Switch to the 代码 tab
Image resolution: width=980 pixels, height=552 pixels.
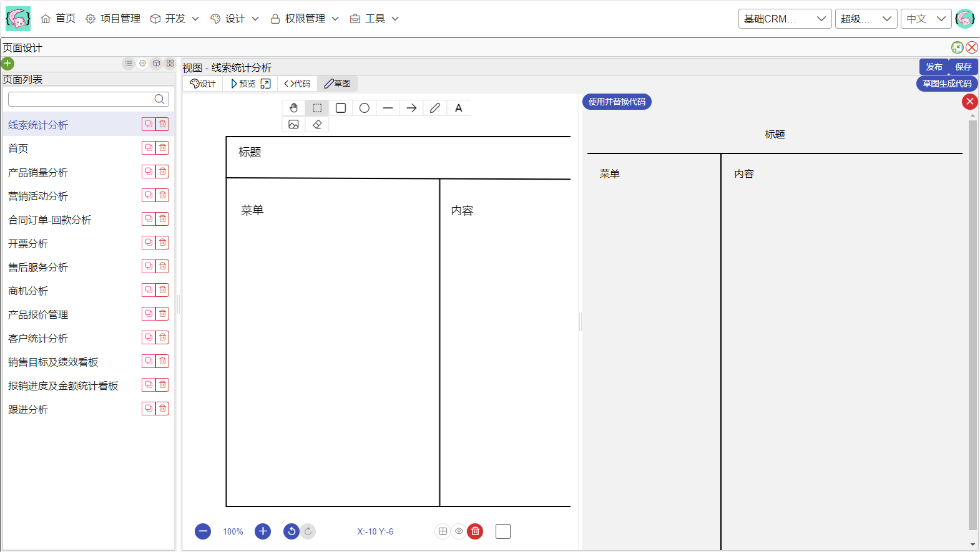click(x=297, y=84)
